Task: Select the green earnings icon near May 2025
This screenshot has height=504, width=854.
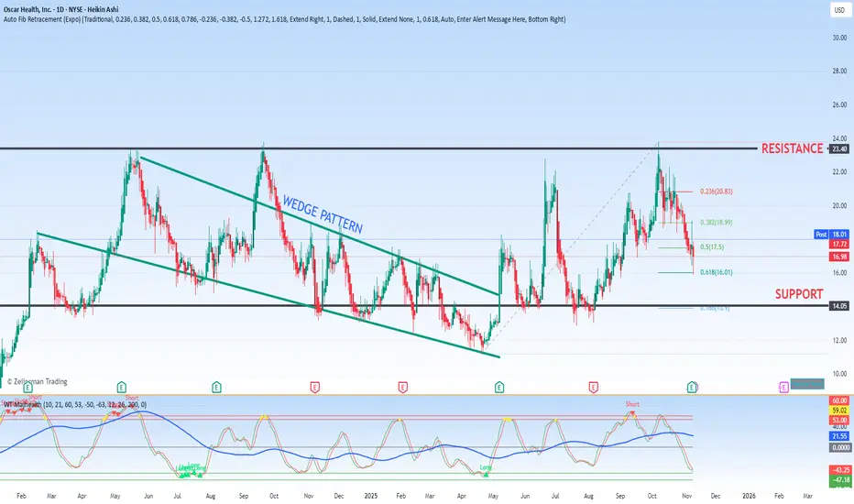Action: [x=498, y=388]
